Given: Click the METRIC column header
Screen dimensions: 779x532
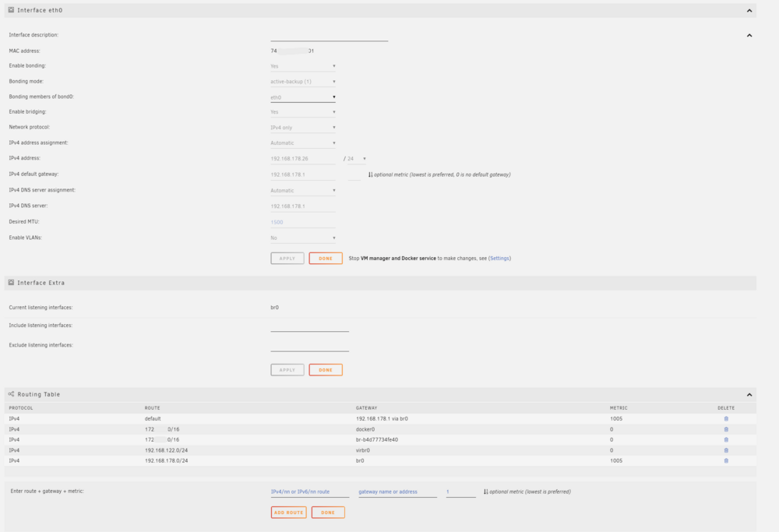Looking at the screenshot, I should coord(619,408).
